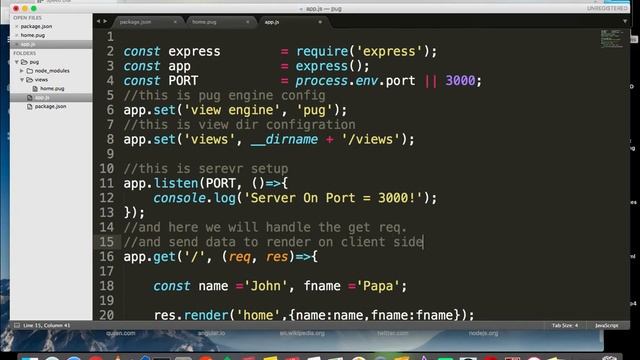Open home.pug in views folder

coord(52,89)
